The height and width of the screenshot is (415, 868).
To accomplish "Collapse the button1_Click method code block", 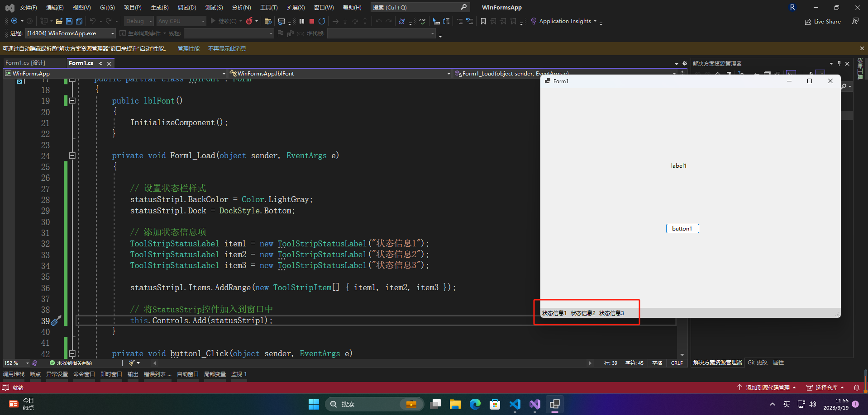I will click(72, 354).
